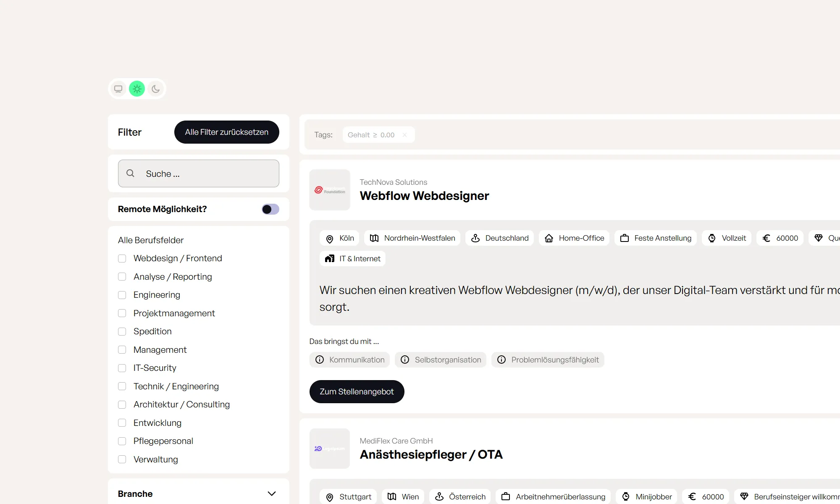Image resolution: width=840 pixels, height=504 pixels.
Task: Click the house icon on Home-Office tag
Action: tap(549, 238)
